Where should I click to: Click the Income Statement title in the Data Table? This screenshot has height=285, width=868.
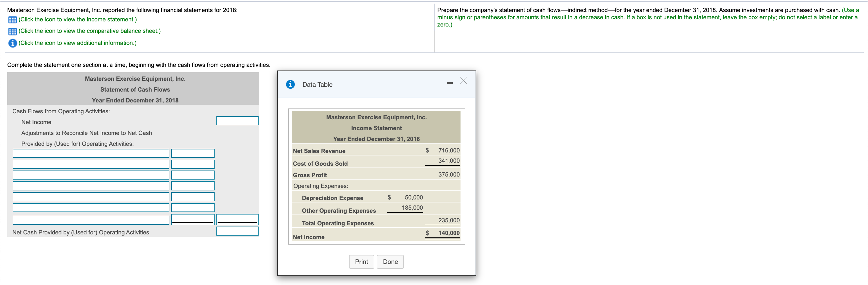pyautogui.click(x=376, y=128)
